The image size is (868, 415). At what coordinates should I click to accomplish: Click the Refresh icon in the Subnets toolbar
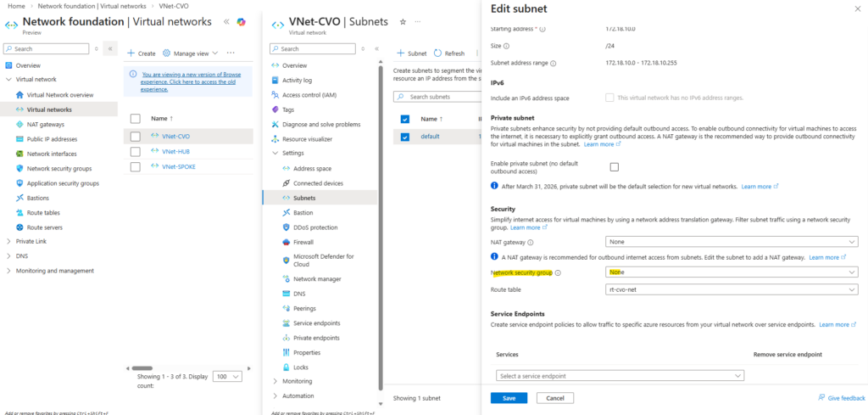click(x=438, y=53)
